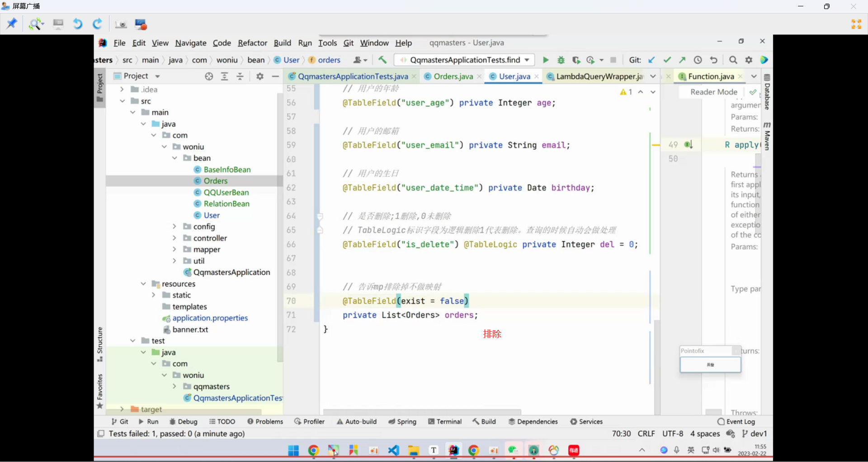Image resolution: width=868 pixels, height=462 pixels.
Task: Collapse the bean folder in project tree
Action: tap(175, 158)
